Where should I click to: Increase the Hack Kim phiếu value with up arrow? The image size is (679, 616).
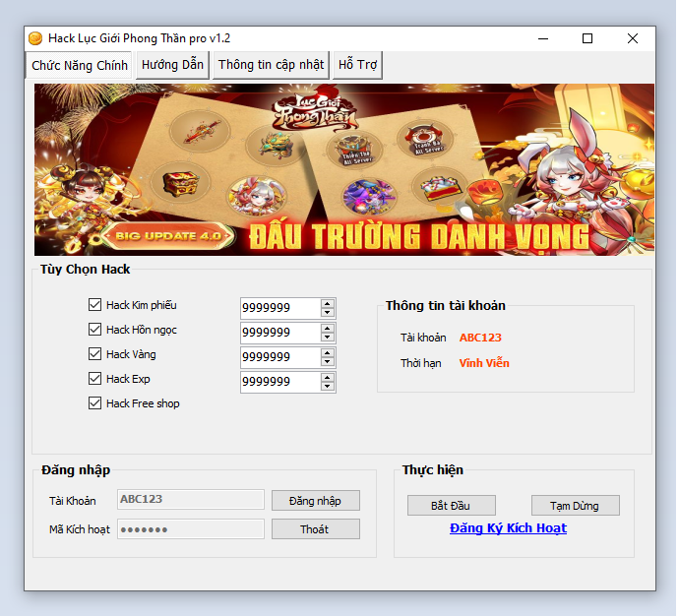coord(328,303)
